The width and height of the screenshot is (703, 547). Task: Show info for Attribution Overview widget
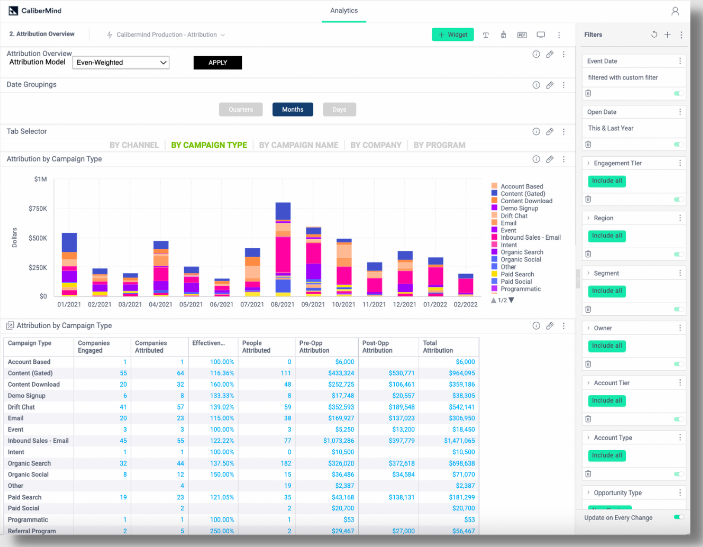coord(536,54)
